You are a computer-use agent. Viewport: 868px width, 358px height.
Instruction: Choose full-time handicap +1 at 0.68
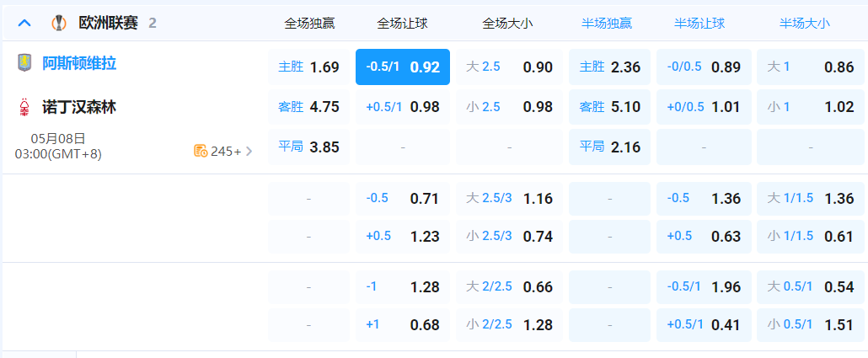403,325
